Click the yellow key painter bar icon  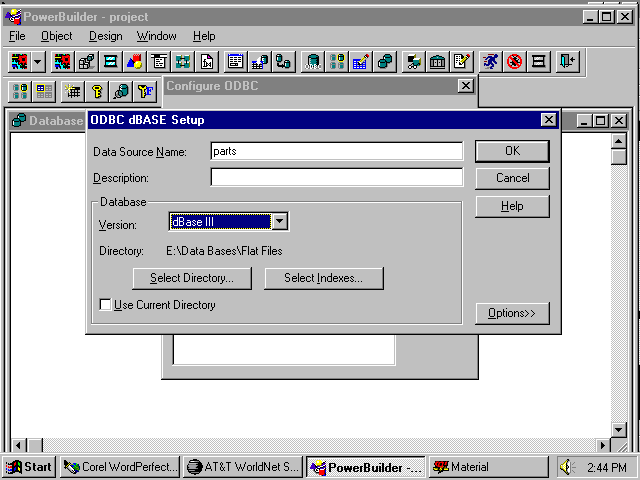click(x=97, y=91)
